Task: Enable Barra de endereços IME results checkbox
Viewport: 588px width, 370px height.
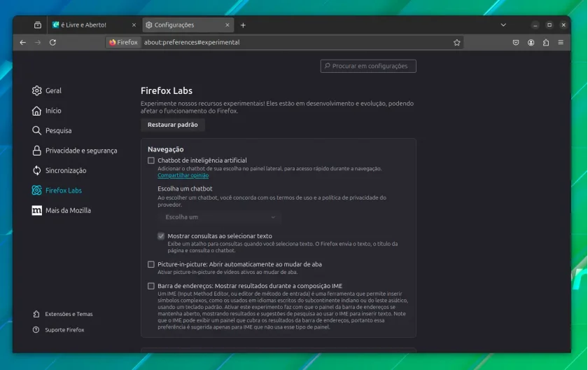Action: (150, 286)
